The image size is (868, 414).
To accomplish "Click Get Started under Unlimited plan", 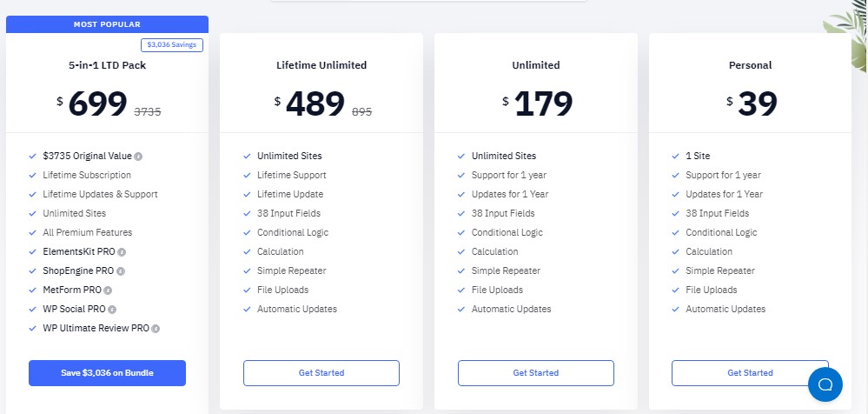I will (x=536, y=373).
